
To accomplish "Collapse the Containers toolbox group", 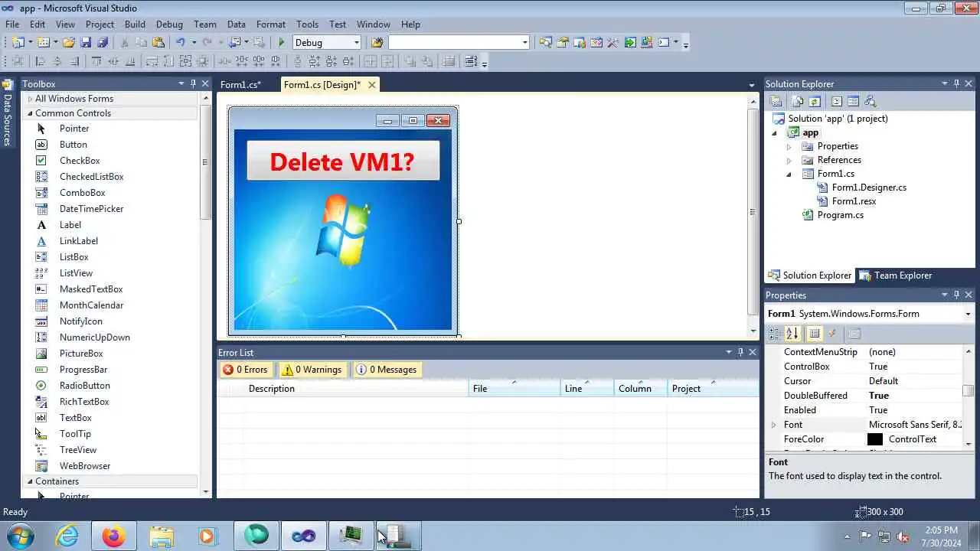I will pos(30,481).
